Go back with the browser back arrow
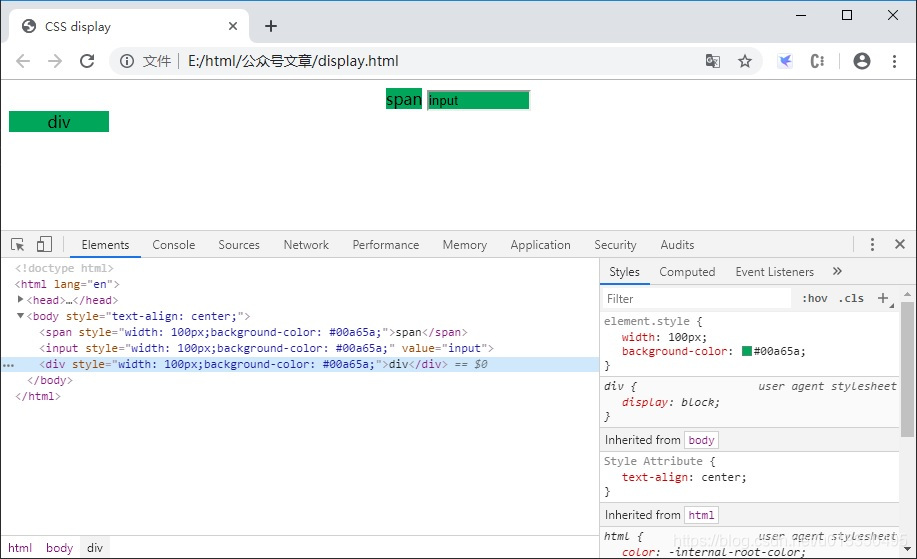The image size is (917, 559). click(23, 61)
